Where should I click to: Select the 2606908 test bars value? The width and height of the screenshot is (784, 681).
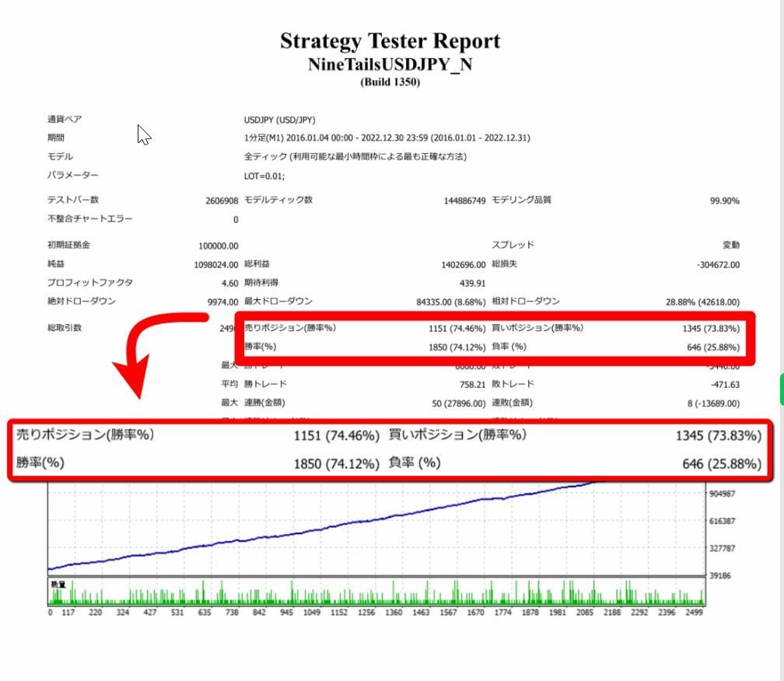point(222,201)
